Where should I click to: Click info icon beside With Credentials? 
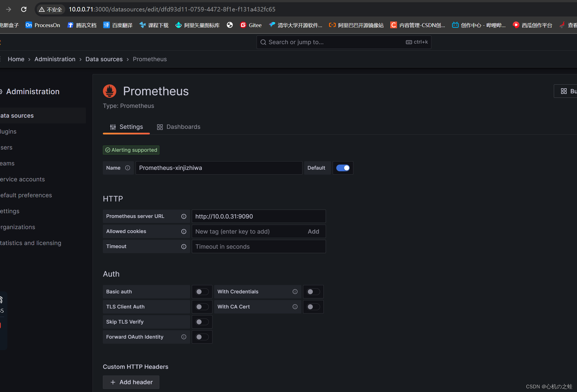pos(295,292)
